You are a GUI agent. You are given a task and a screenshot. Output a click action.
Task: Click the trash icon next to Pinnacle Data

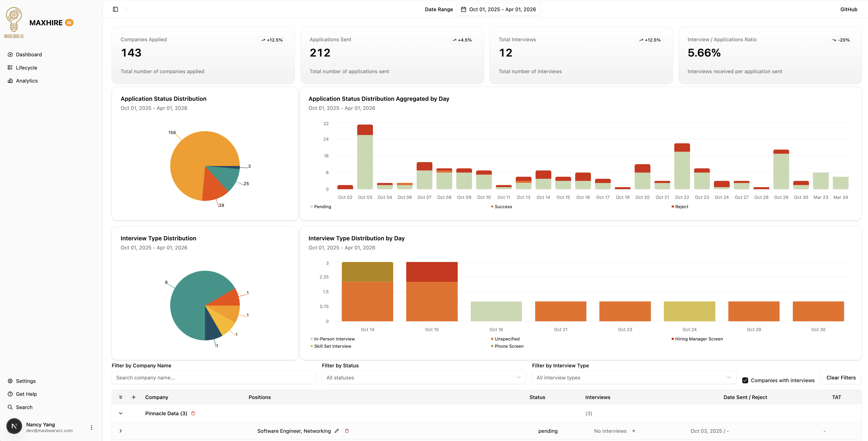pyautogui.click(x=193, y=413)
